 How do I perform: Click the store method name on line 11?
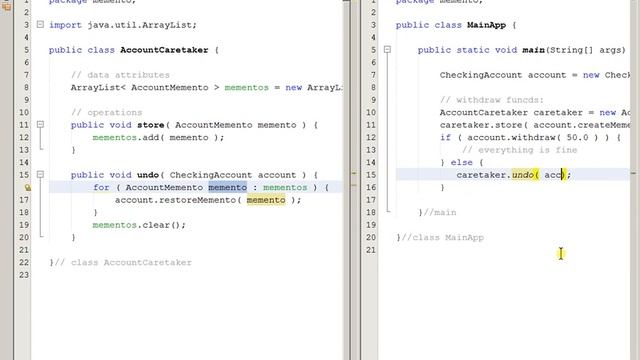(x=151, y=125)
